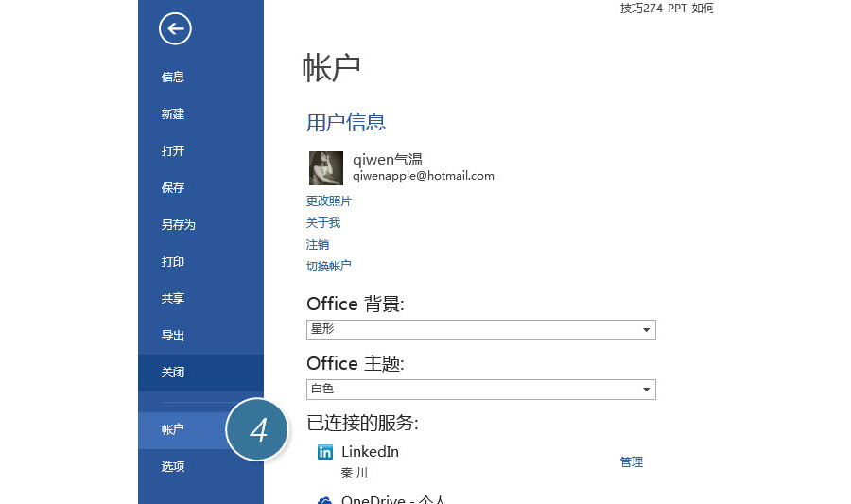The image size is (851, 504).
Task: Click the LinkedIn service icon
Action: pyautogui.click(x=325, y=452)
